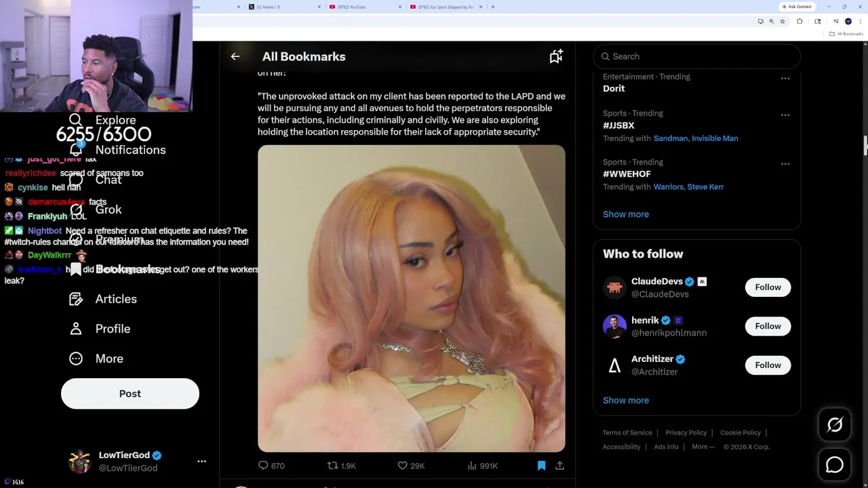Follow ClaudeDevs
Image resolution: width=868 pixels, height=488 pixels.
point(768,287)
